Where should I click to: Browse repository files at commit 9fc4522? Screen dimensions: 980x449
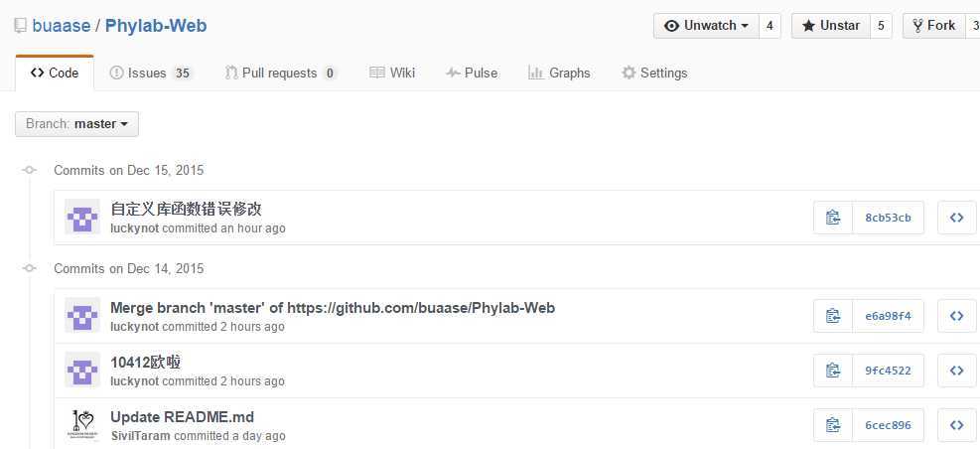point(957,371)
